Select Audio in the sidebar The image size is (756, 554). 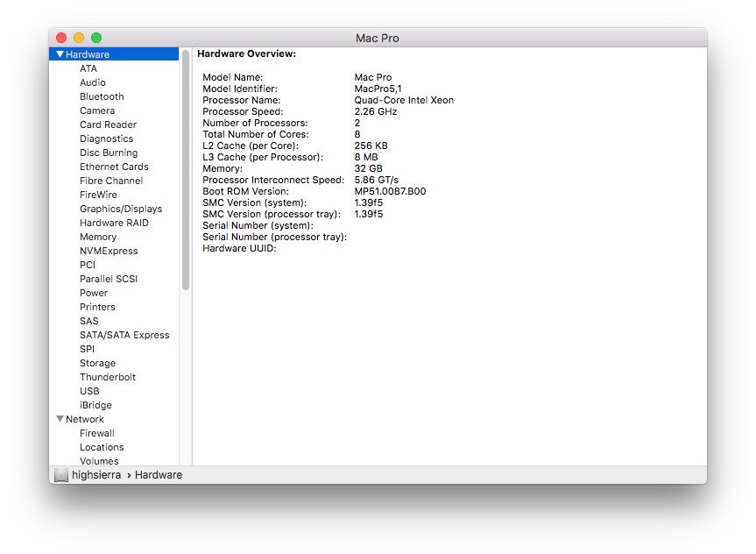(x=93, y=82)
